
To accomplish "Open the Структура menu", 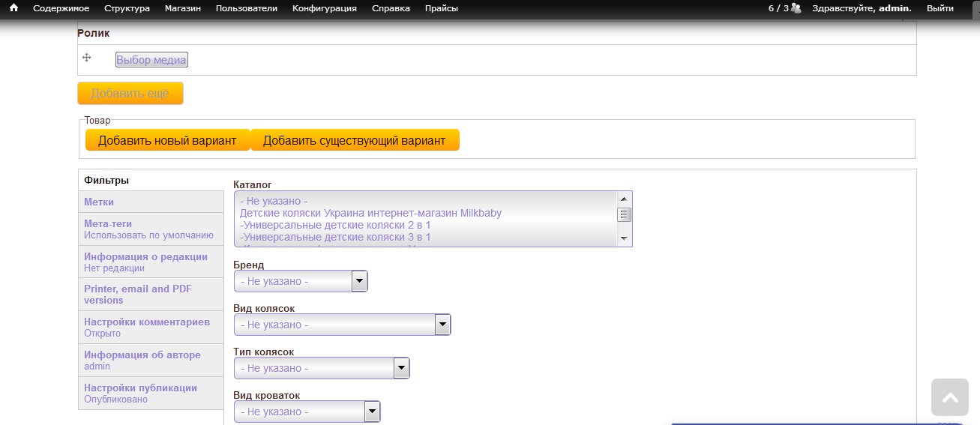I will pos(127,8).
